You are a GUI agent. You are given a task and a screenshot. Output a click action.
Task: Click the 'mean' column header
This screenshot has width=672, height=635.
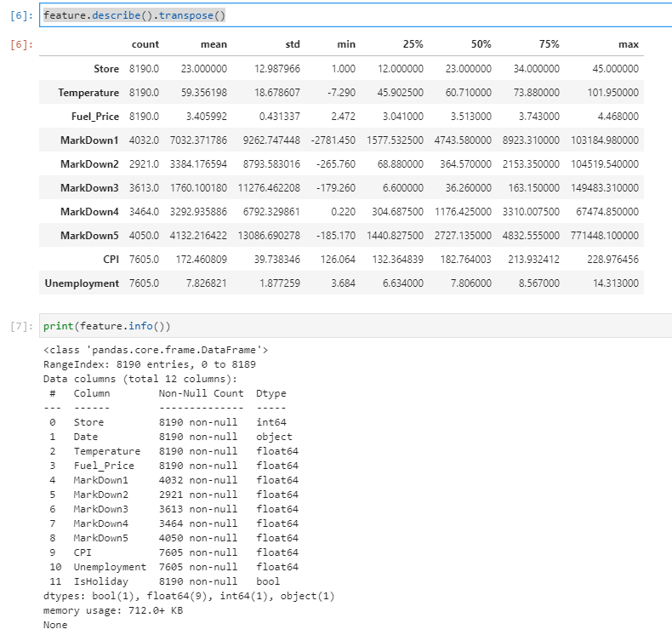pos(214,44)
